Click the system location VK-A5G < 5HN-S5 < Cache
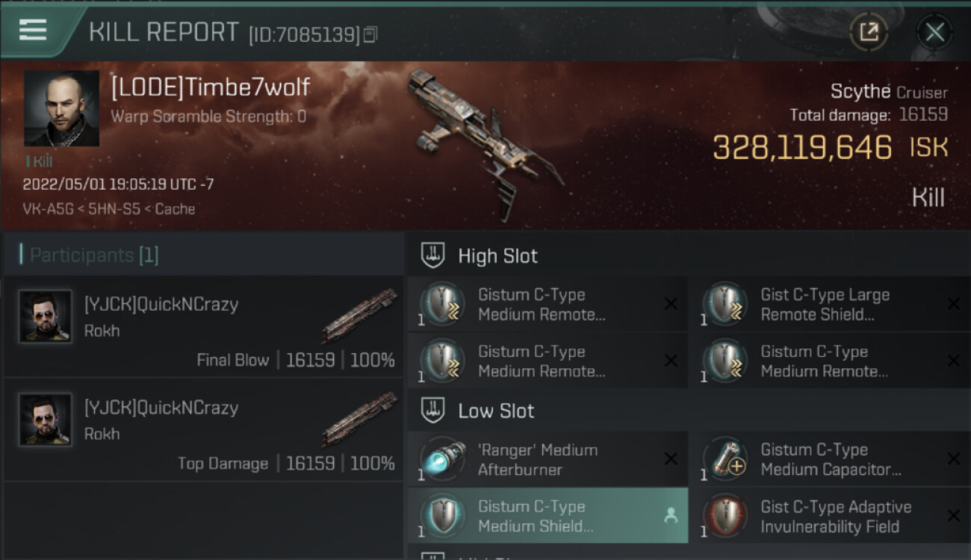Image resolution: width=971 pixels, height=560 pixels. pyautogui.click(x=109, y=209)
